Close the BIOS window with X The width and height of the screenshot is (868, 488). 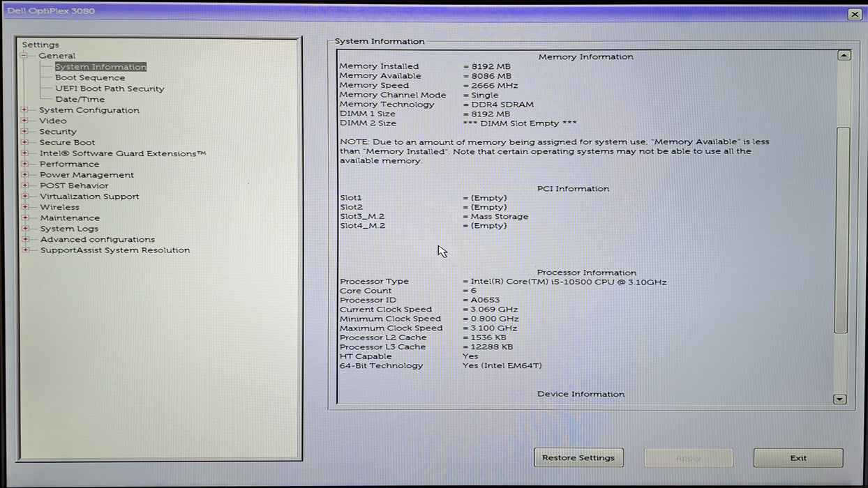(x=854, y=14)
